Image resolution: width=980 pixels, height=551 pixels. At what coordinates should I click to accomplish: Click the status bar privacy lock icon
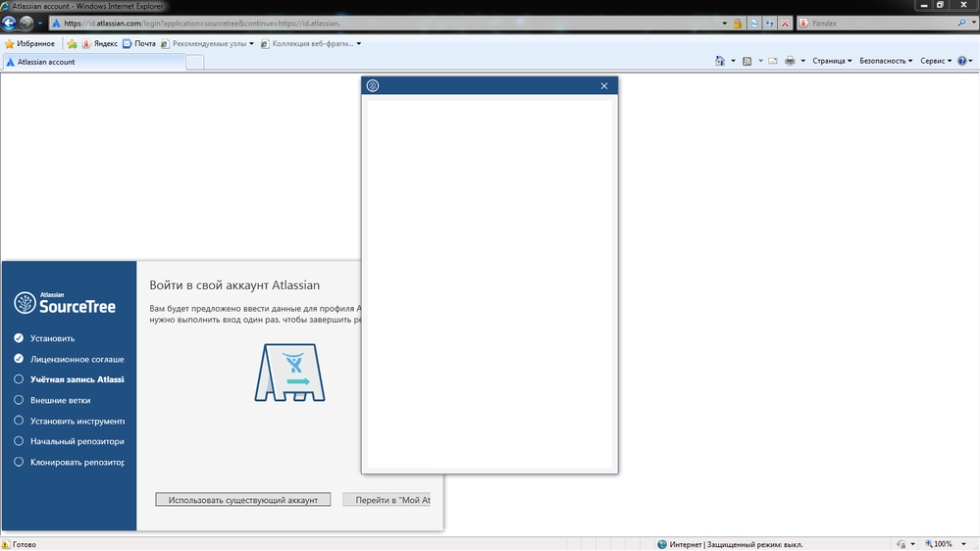point(902,545)
